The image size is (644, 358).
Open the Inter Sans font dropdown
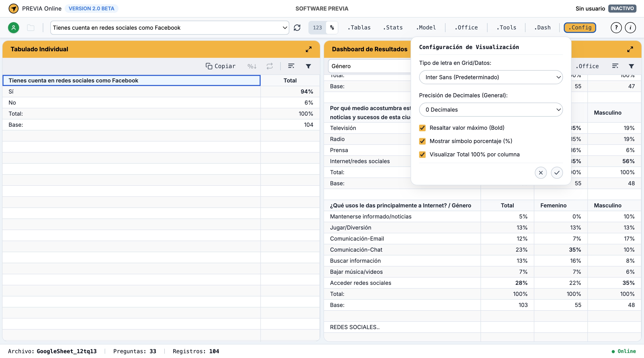(x=491, y=77)
